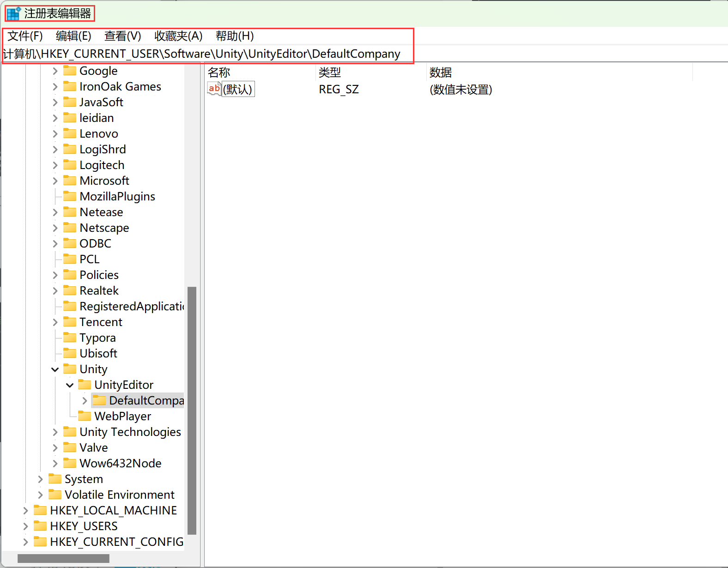Open the 收藏夹(A) menu
Screen dimensions: 728x568
point(178,36)
